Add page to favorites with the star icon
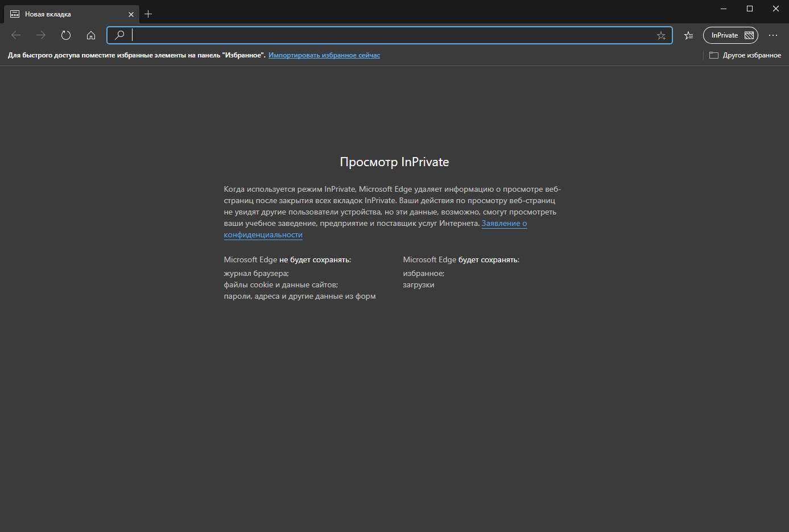The image size is (789, 532). (661, 35)
